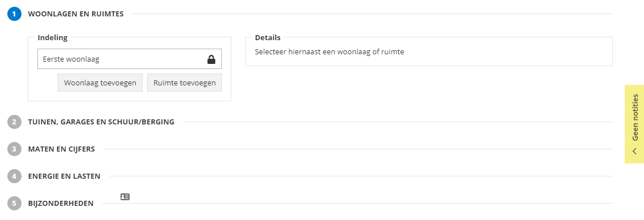The image size is (644, 220).
Task: Jump to step 4 circle badge
Action: (14, 176)
